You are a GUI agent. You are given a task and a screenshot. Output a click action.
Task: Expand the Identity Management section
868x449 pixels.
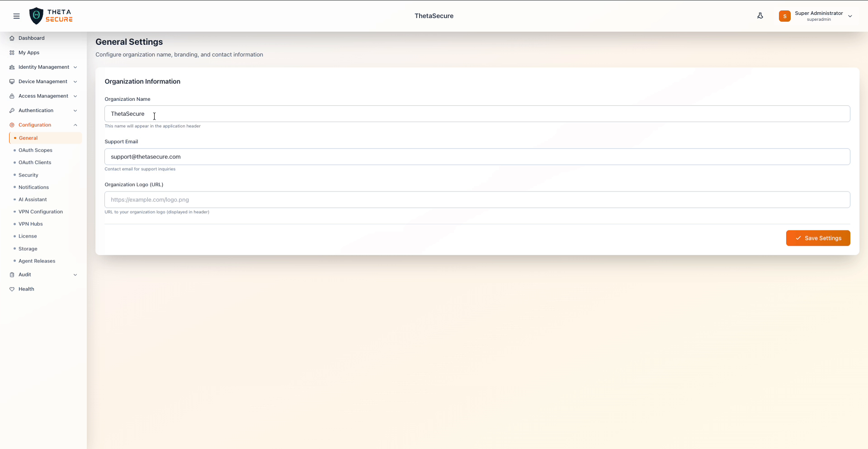pos(75,67)
